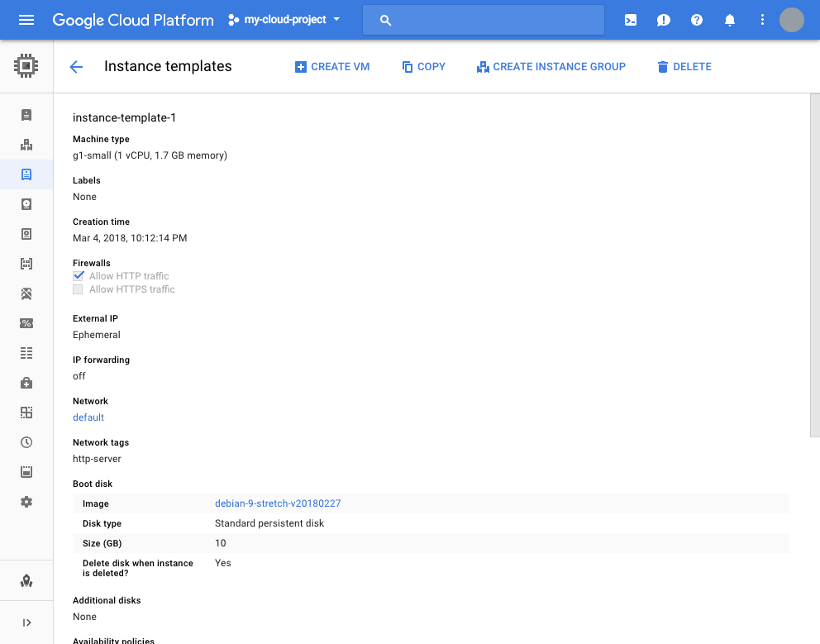
Task: Click the 'Ephemeral' external IP value
Action: pyautogui.click(x=97, y=335)
